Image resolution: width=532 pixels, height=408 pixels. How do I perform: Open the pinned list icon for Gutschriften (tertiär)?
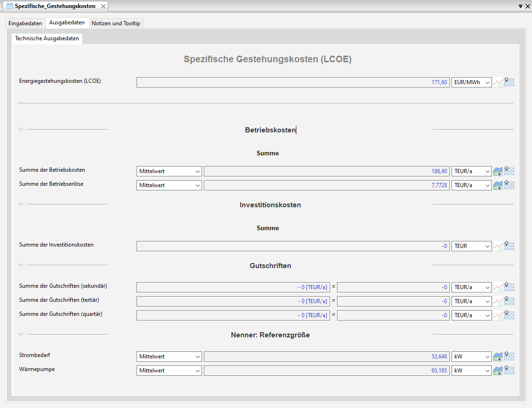pos(509,301)
